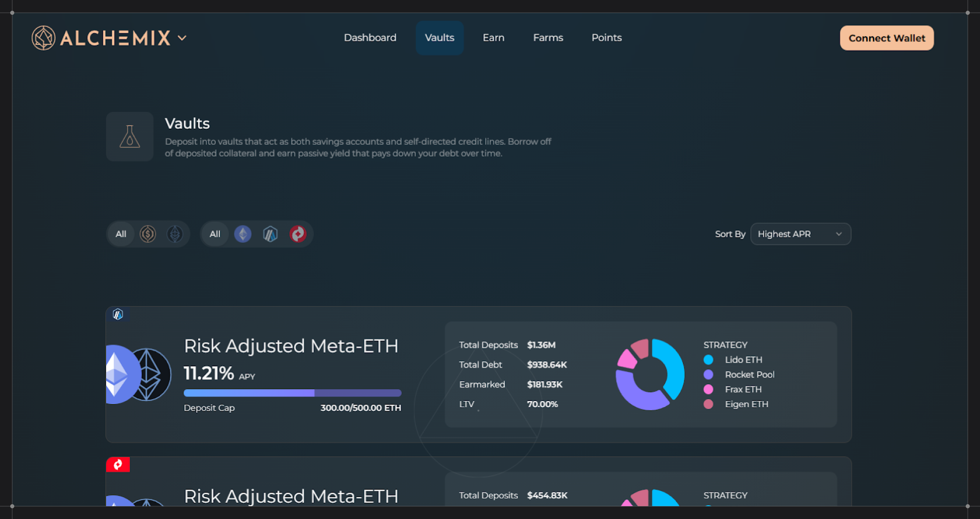Open the Points page link
980x519 pixels.
[x=606, y=38]
